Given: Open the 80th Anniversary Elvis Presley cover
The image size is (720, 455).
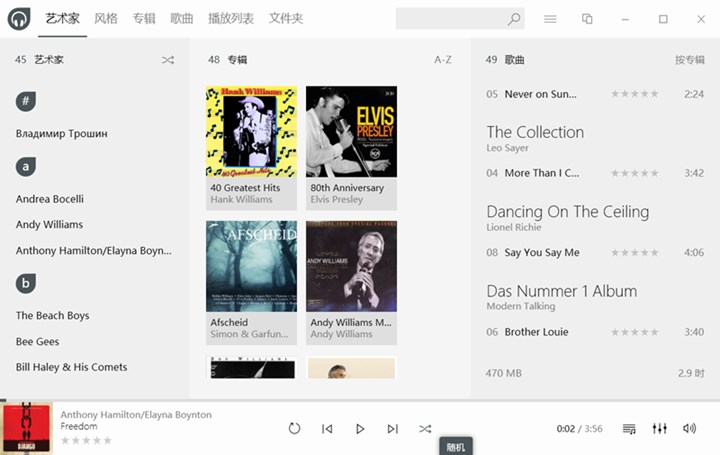Looking at the screenshot, I should coord(351,132).
